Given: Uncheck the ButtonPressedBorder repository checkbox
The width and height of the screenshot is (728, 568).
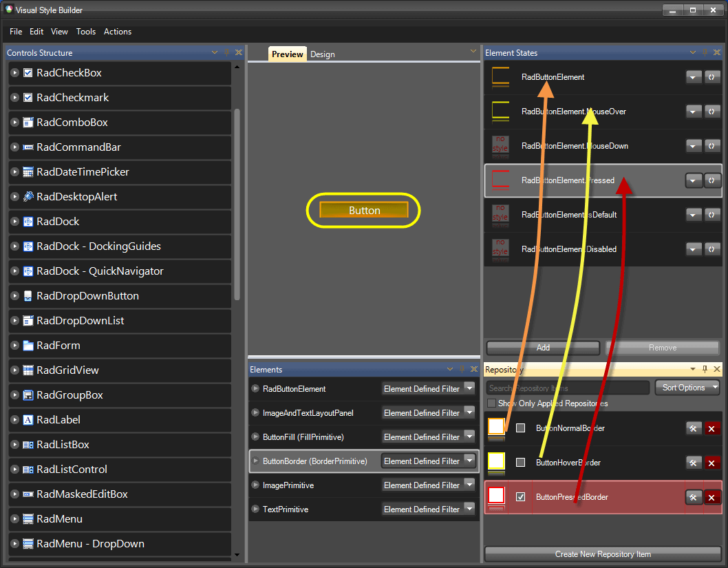Looking at the screenshot, I should coord(520,496).
